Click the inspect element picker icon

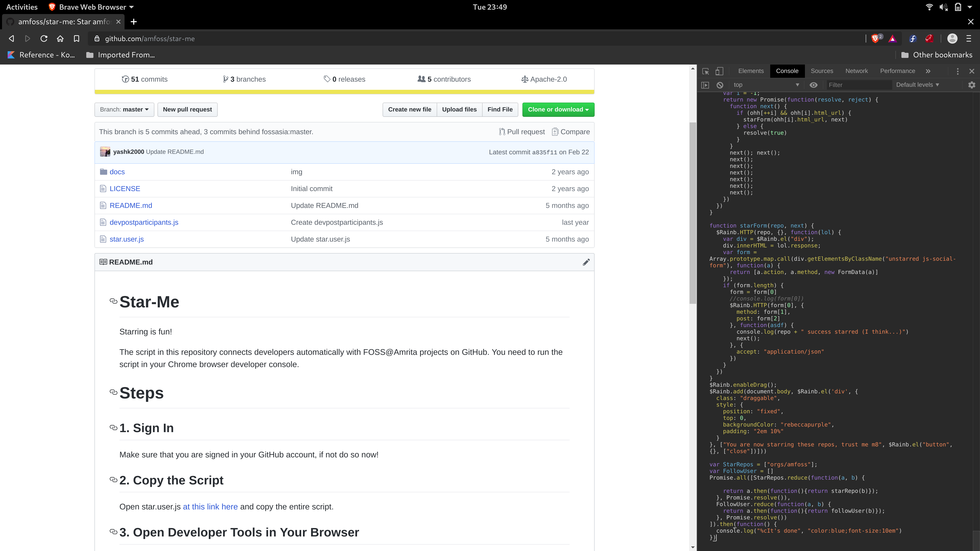[706, 71]
